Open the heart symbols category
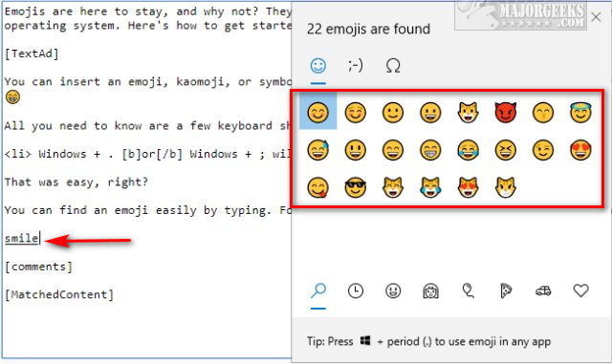The image size is (612, 364). [580, 290]
